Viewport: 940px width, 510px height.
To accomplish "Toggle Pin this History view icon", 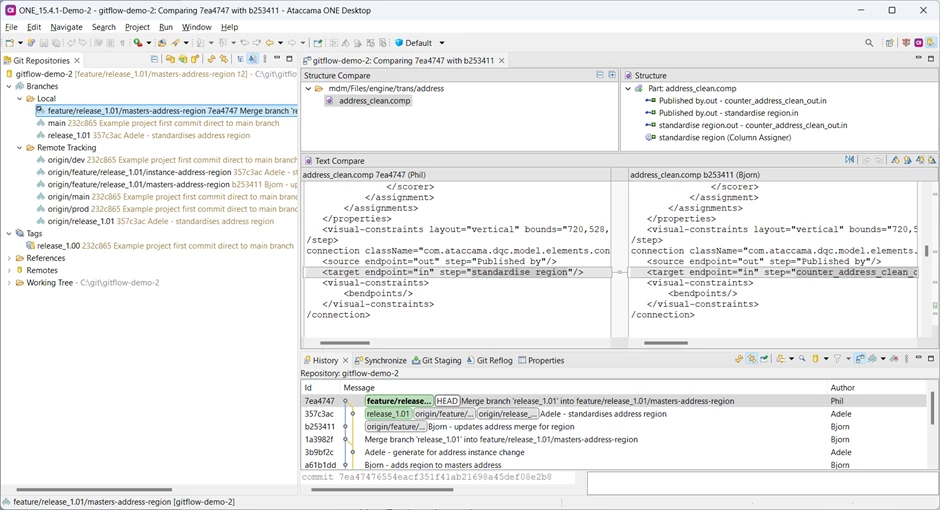I will click(x=764, y=360).
